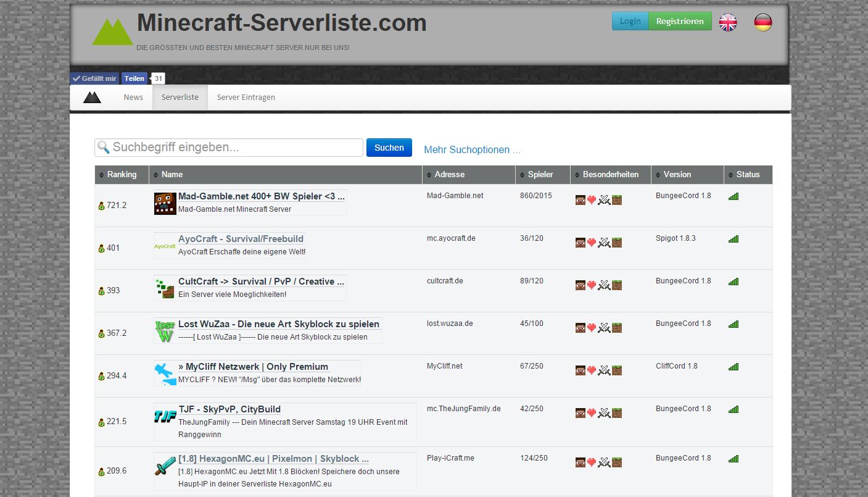Open the AyoCraft - Survival/Freebuild server link
Viewport: 868px width, 497px height.
(241, 238)
